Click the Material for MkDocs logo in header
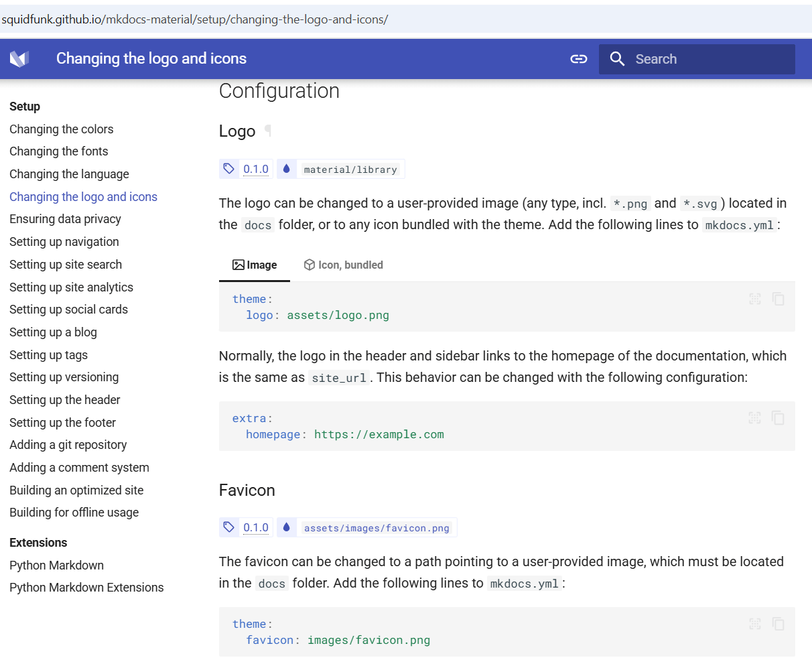This screenshot has width=812, height=666. tap(19, 59)
